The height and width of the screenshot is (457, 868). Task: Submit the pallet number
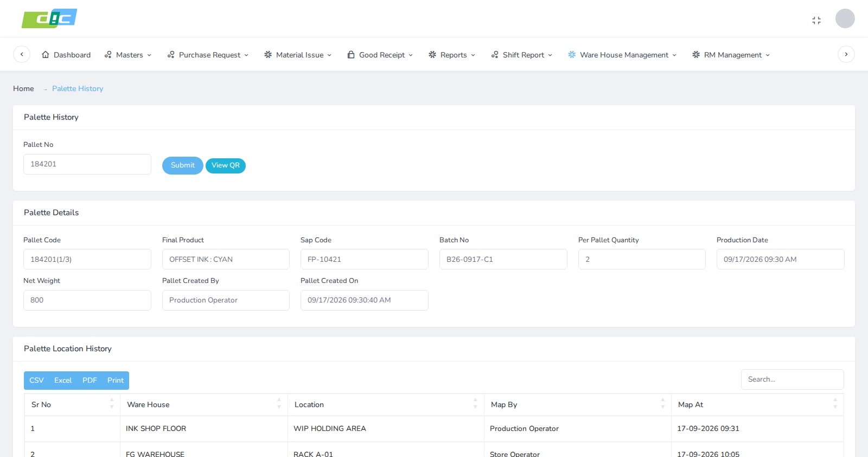183,165
